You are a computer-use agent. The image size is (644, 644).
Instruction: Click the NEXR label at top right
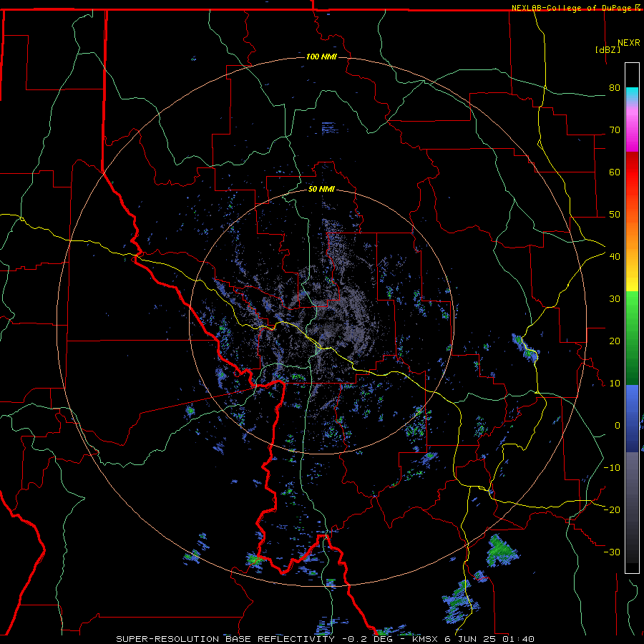point(629,43)
